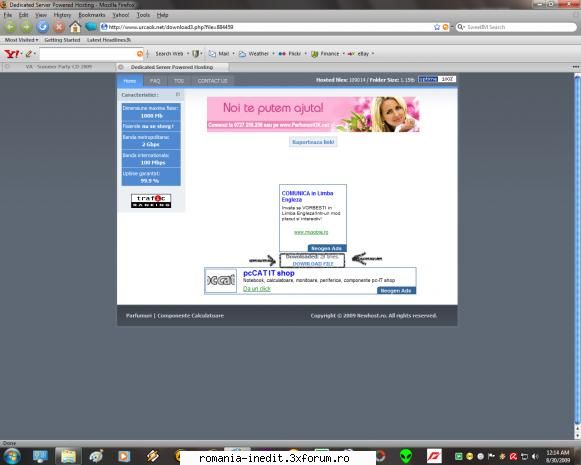The image size is (581, 465).
Task: Open the Windows Start orb
Action: click(11, 456)
